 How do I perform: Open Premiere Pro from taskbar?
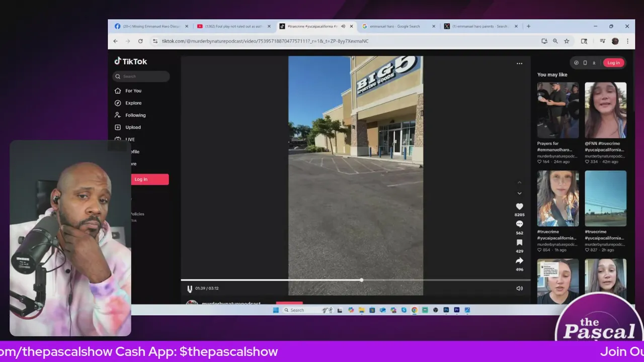pos(456,310)
